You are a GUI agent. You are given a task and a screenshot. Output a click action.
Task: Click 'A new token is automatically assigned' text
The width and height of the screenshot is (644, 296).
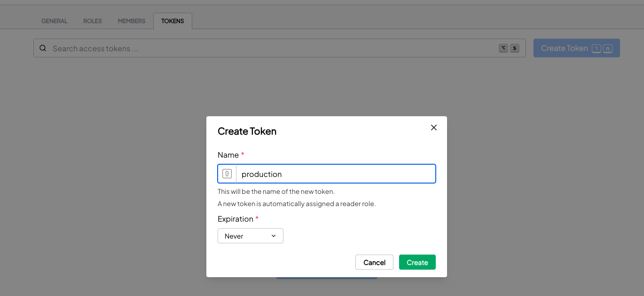[x=297, y=204]
